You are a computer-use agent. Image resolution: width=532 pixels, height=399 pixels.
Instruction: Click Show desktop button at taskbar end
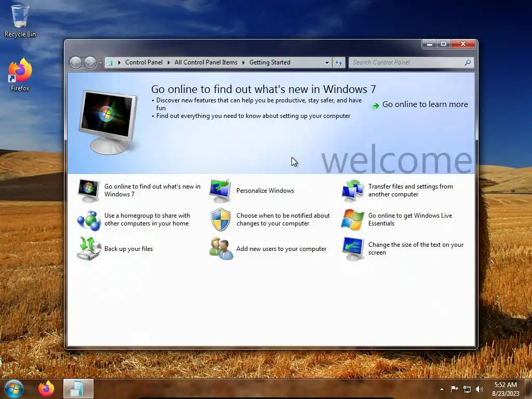[528, 389]
